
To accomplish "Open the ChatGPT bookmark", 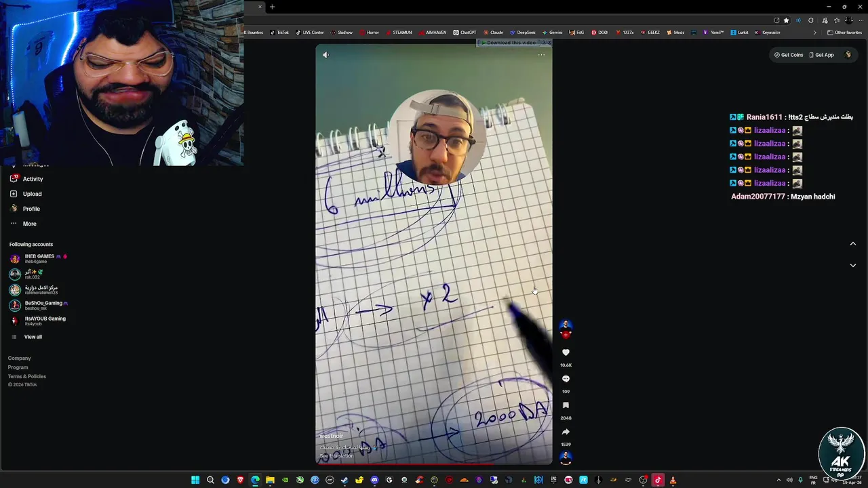I will (x=465, y=33).
